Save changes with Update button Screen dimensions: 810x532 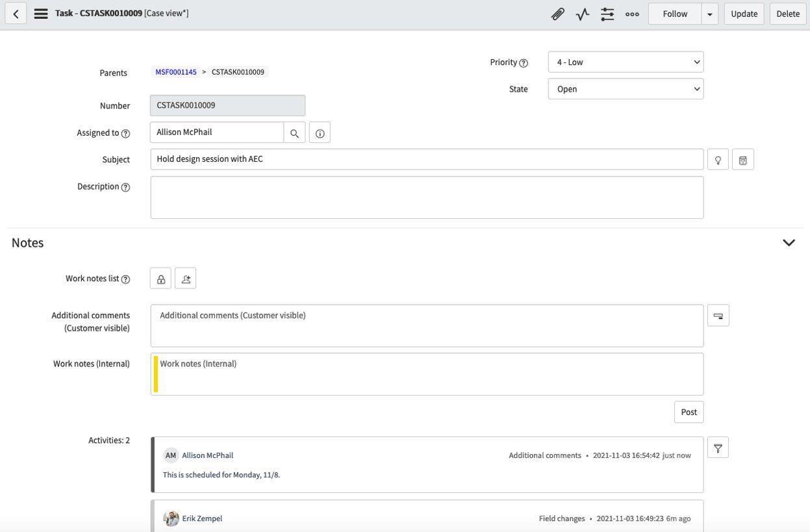[744, 14]
